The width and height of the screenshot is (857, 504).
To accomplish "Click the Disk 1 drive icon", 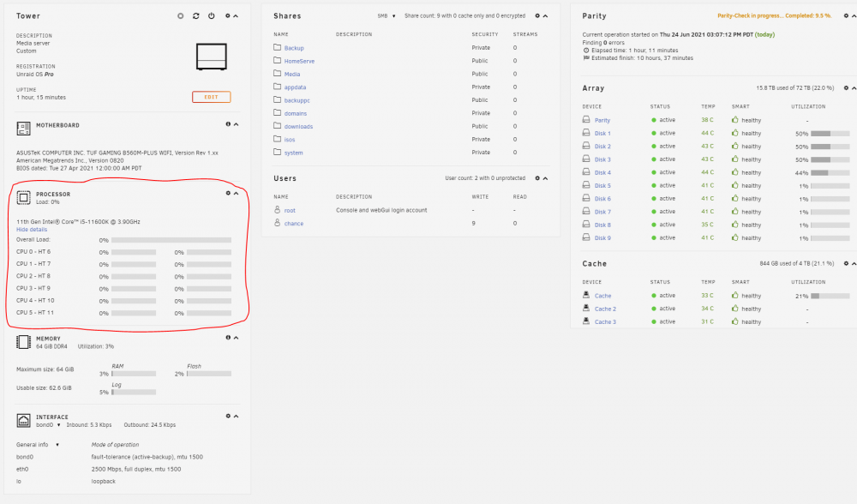I will coord(586,132).
